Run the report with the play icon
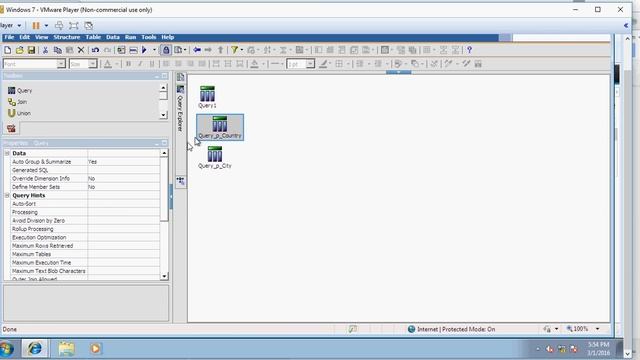The image size is (640, 360). pos(144,50)
